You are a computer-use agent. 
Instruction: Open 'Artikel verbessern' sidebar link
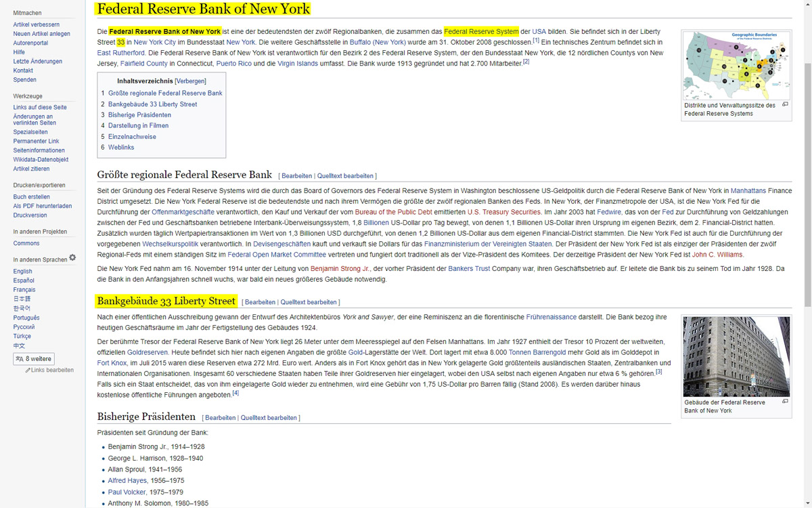37,24
